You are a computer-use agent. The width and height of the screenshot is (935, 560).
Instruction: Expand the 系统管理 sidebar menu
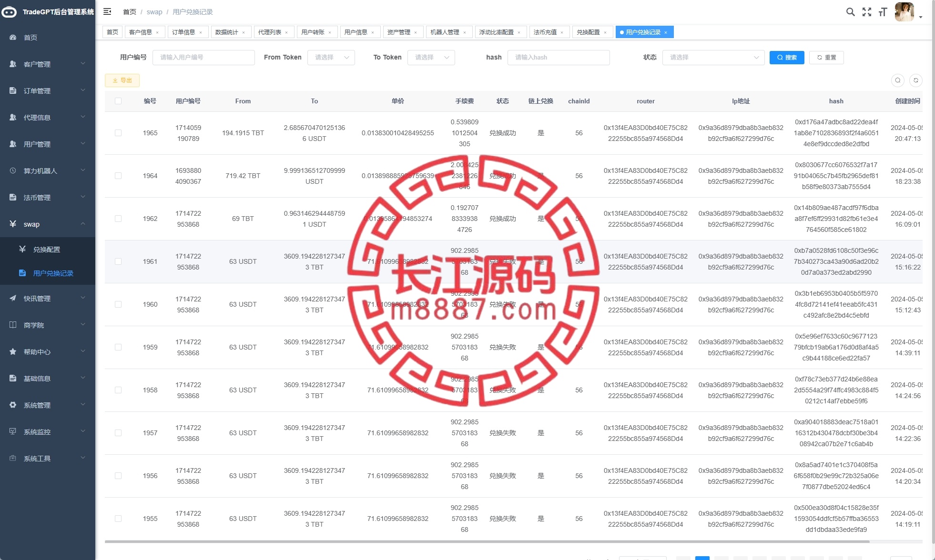pyautogui.click(x=48, y=405)
